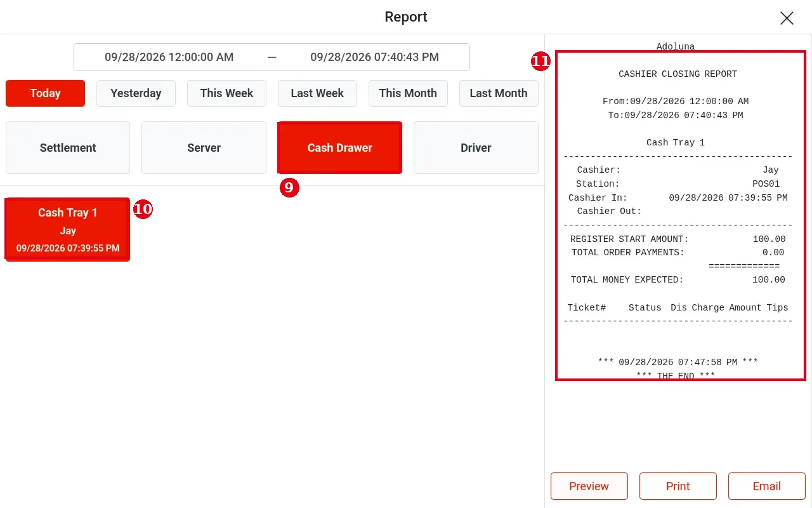Print the cashier closing report

pos(678,486)
